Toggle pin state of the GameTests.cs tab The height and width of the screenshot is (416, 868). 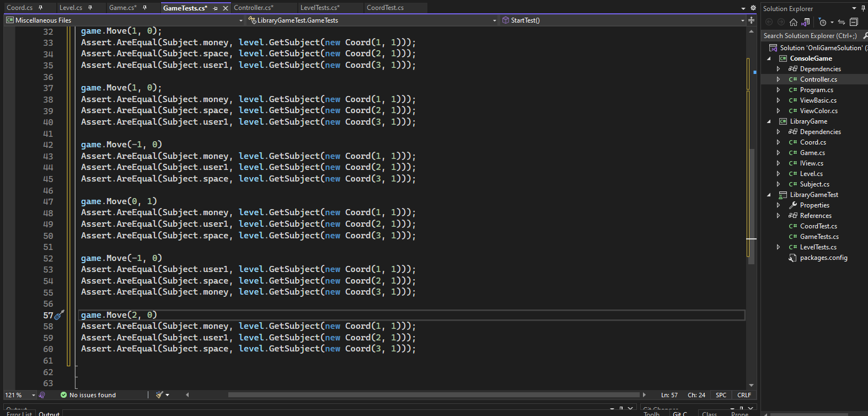[x=215, y=8]
